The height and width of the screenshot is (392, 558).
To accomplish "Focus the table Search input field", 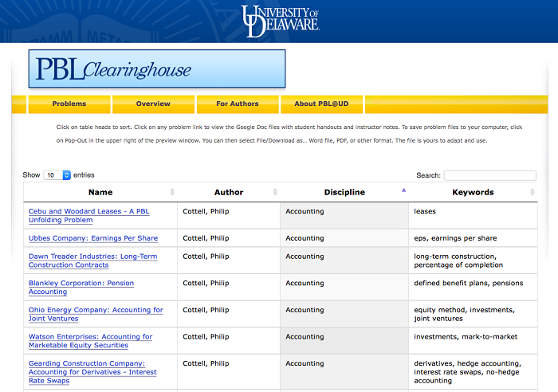I will (x=490, y=175).
